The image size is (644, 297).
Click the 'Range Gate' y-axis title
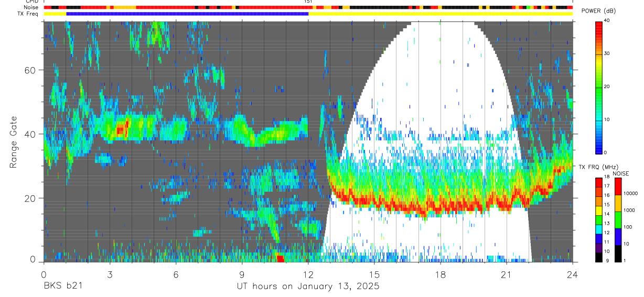[13, 142]
